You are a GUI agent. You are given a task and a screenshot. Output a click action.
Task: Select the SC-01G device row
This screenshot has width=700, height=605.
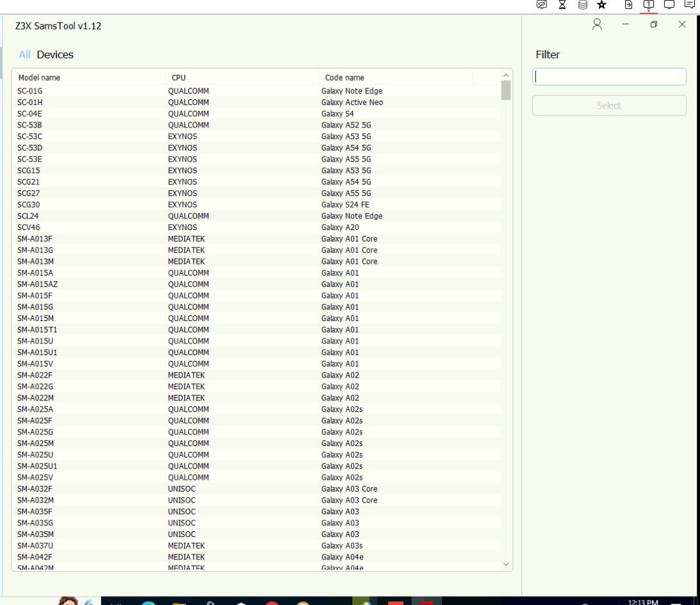coord(257,91)
